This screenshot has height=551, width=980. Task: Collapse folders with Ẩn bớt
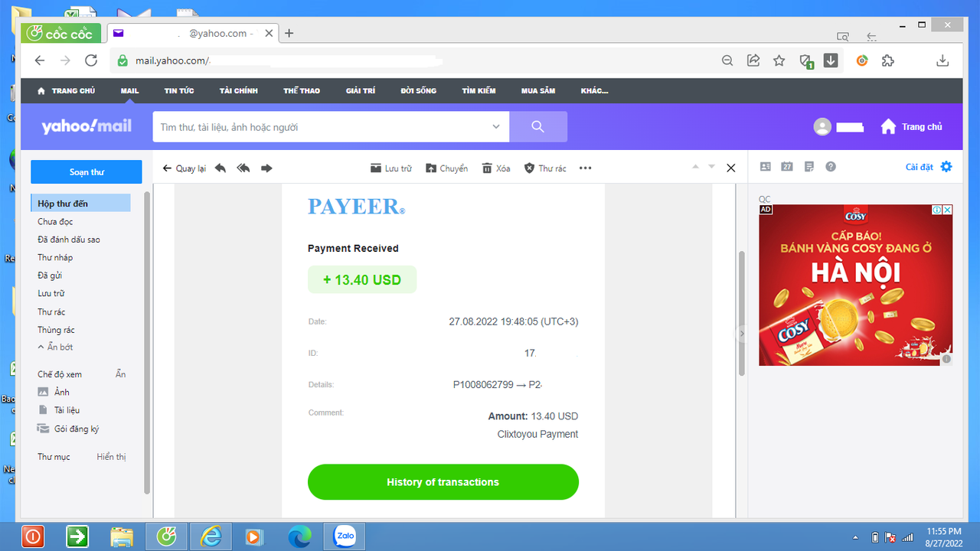(x=55, y=347)
